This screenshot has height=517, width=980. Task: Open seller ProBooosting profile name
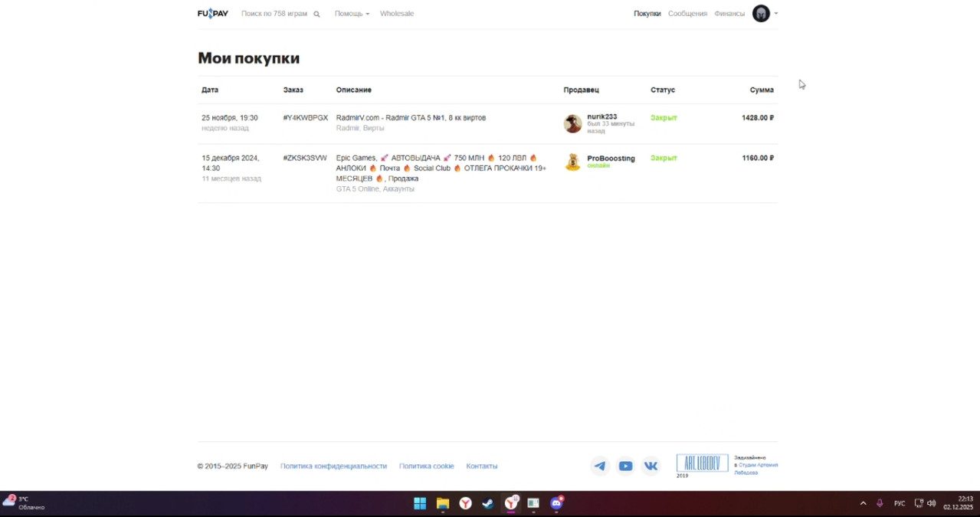(x=611, y=158)
